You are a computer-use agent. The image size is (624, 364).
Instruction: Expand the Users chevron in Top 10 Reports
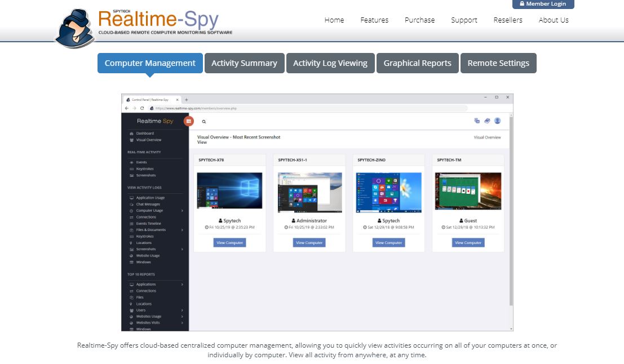pos(182,310)
